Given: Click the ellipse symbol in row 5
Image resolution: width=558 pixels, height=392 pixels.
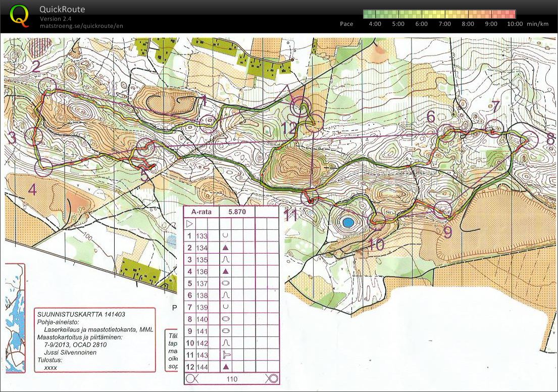Looking at the screenshot, I should pyautogui.click(x=226, y=283).
